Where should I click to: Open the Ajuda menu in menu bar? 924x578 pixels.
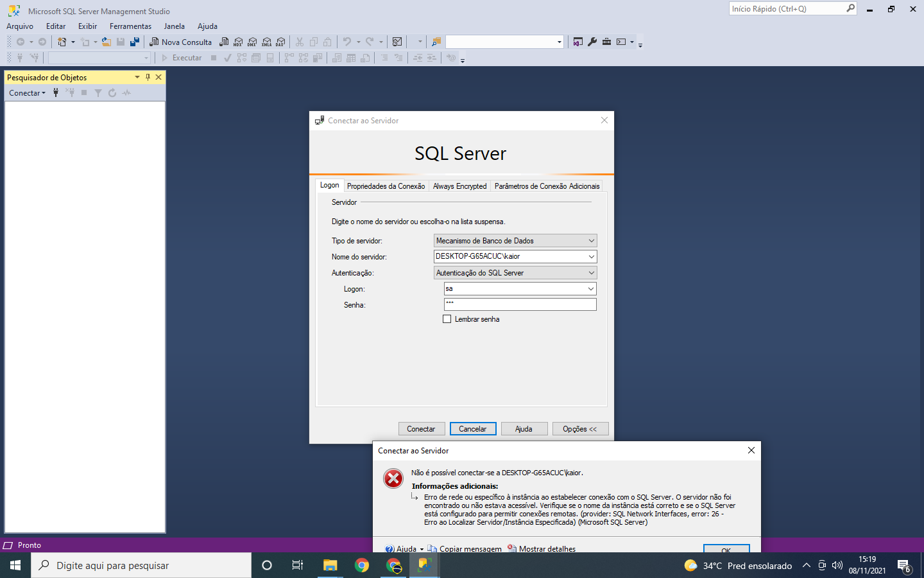click(207, 26)
